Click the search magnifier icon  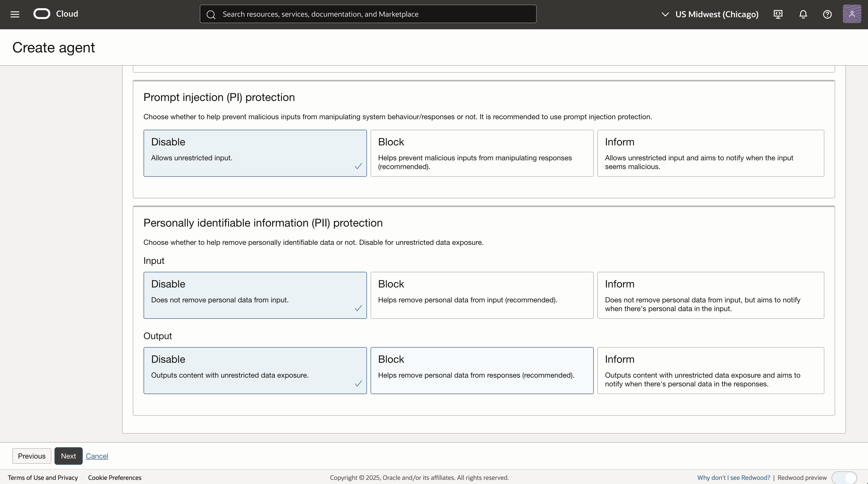(211, 14)
